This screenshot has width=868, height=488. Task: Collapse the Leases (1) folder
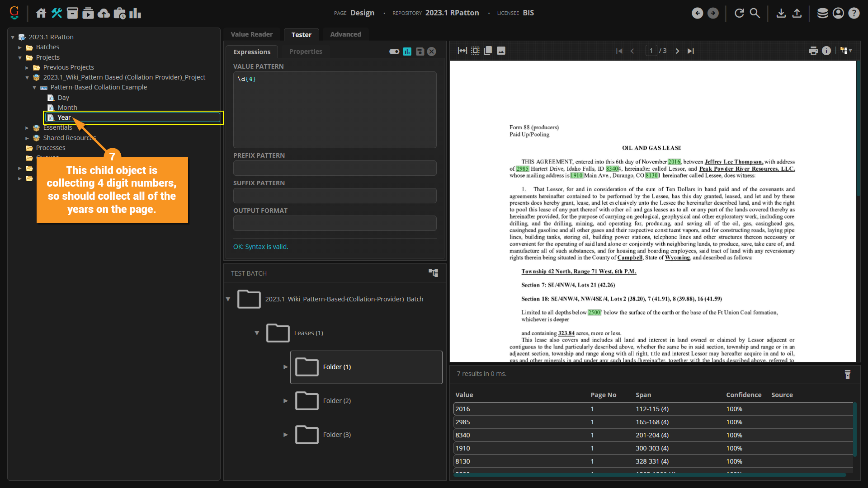point(257,333)
